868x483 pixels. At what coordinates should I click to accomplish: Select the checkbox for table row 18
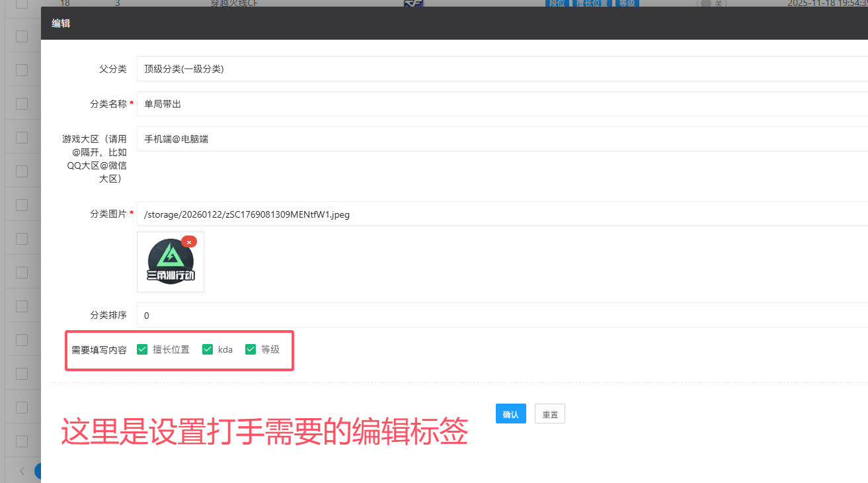22,3
